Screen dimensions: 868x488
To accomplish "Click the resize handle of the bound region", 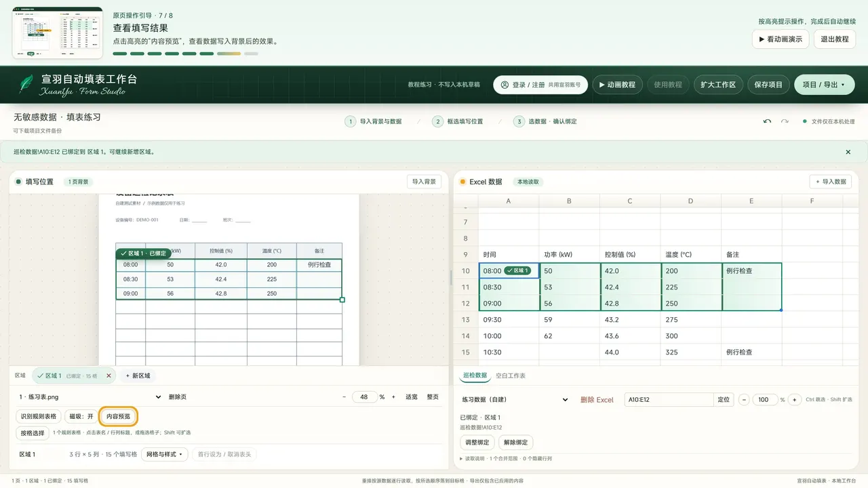I will (x=342, y=300).
